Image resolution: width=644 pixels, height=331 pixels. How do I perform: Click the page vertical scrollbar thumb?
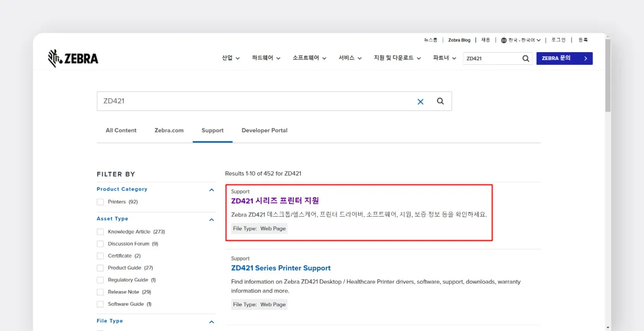pyautogui.click(x=608, y=75)
